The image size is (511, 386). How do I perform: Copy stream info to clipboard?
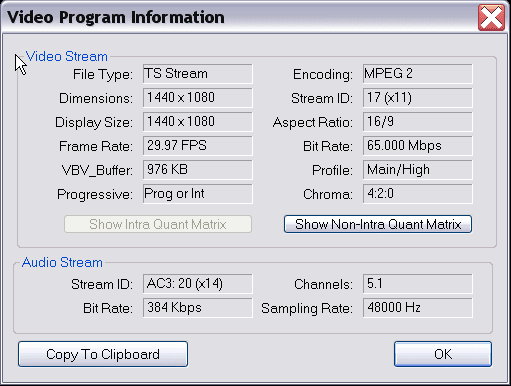coord(103,354)
